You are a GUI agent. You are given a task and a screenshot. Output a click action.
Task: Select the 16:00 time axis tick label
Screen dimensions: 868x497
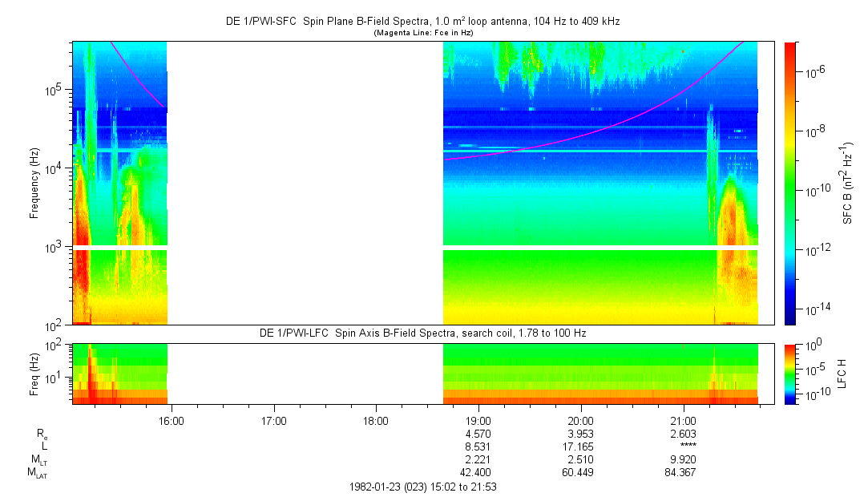tap(172, 419)
